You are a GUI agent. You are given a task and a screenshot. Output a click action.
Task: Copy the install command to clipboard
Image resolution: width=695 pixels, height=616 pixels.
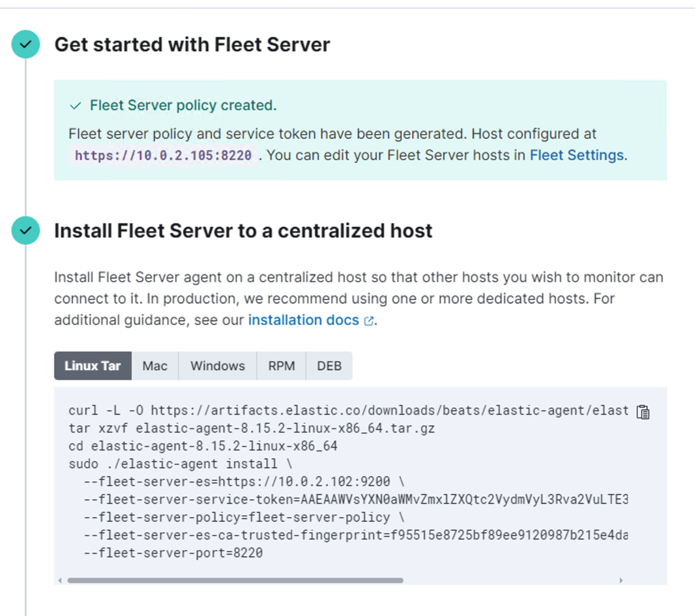(643, 412)
